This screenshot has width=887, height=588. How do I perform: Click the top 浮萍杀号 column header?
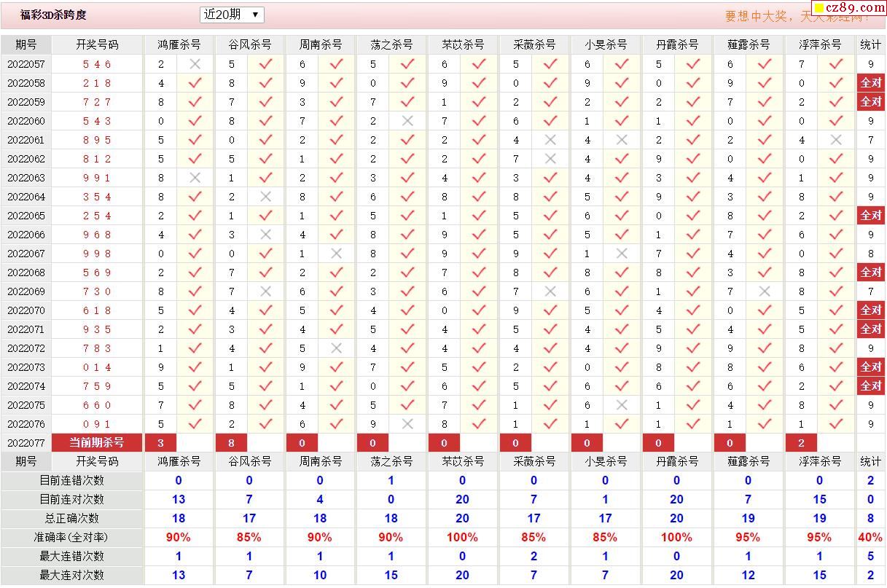[x=820, y=44]
